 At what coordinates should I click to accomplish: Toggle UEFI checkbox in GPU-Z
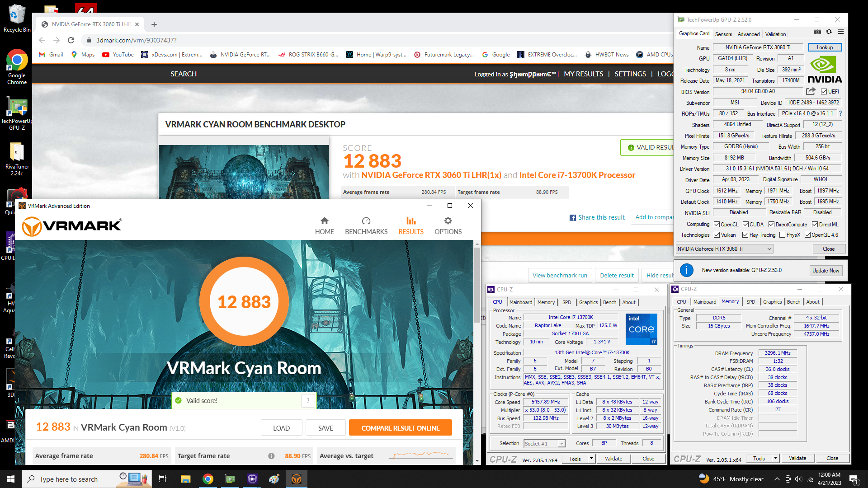click(824, 92)
